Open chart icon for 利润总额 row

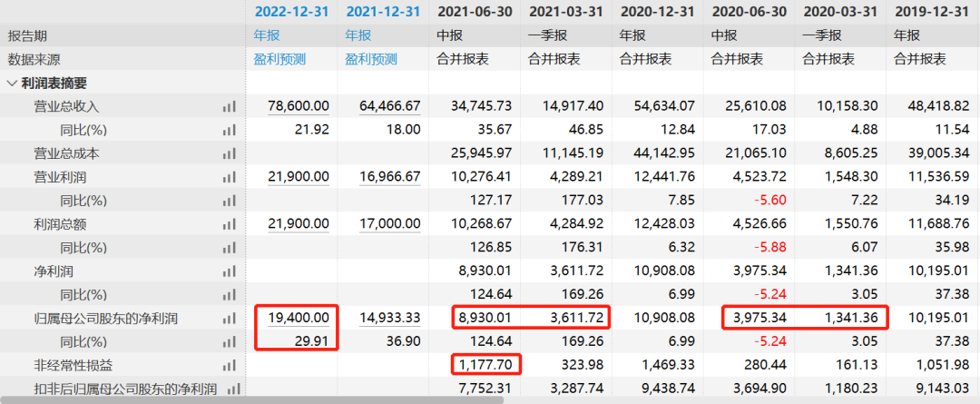[x=229, y=224]
